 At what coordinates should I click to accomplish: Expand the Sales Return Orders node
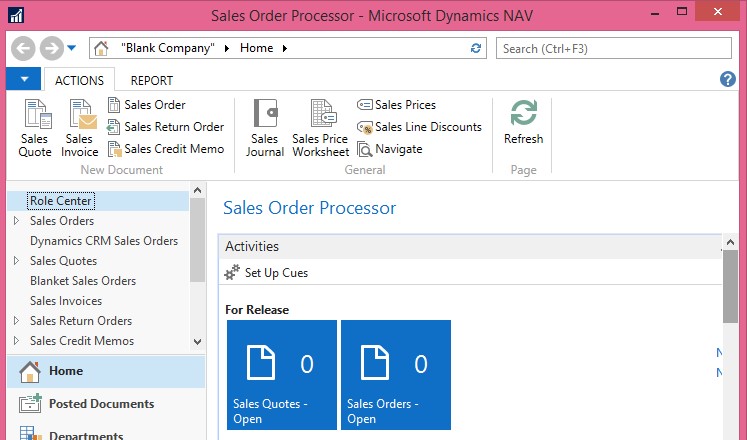click(16, 321)
